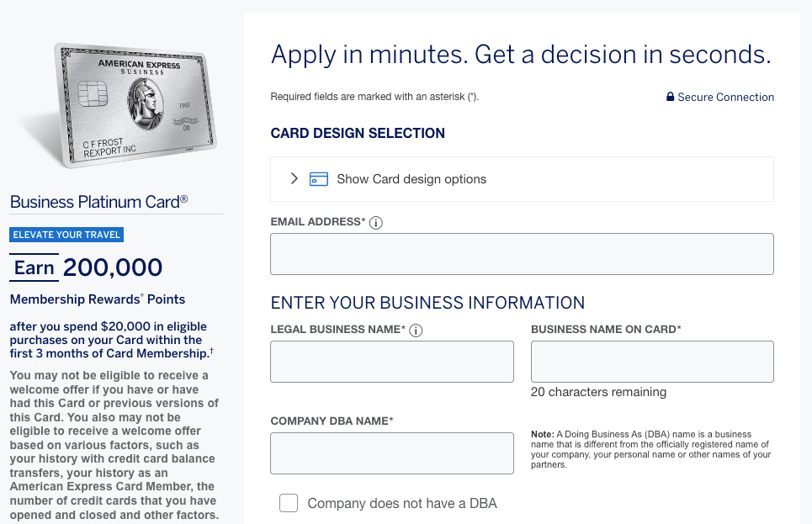Uncheck the Company does not have a DBA option
The image size is (812, 524).
tap(289, 502)
